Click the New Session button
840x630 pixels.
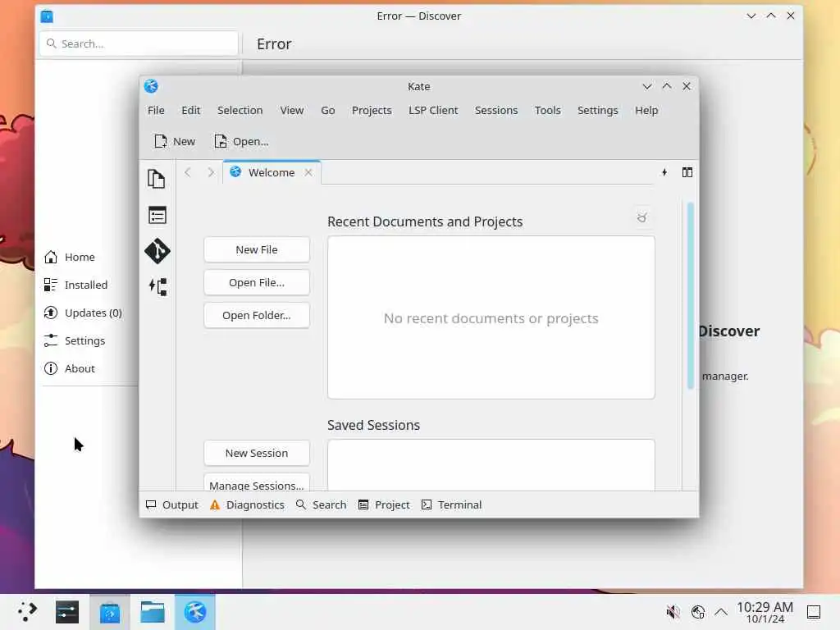coord(257,453)
